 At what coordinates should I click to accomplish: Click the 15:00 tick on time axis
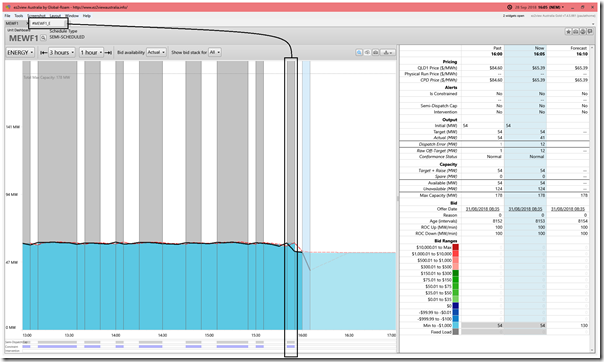pos(209,335)
